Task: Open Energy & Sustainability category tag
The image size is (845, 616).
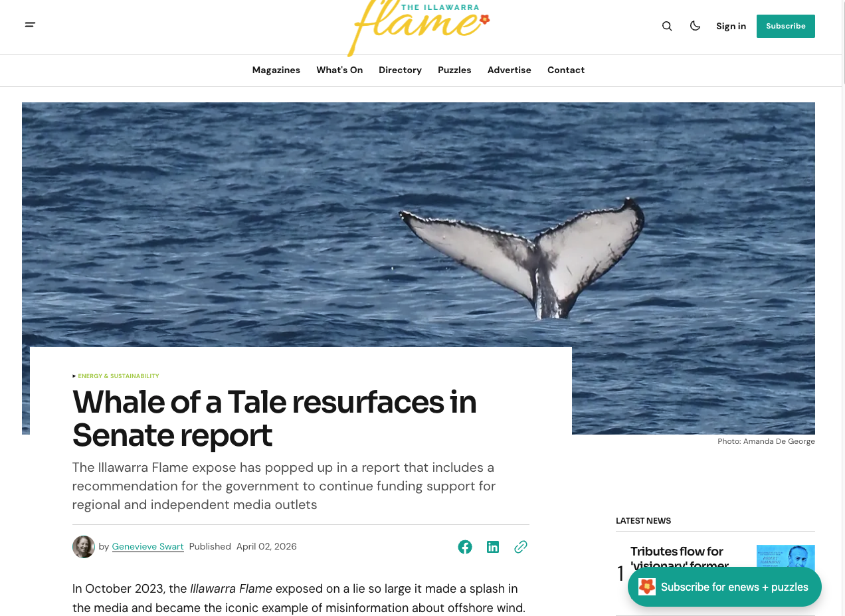Action: (118, 376)
